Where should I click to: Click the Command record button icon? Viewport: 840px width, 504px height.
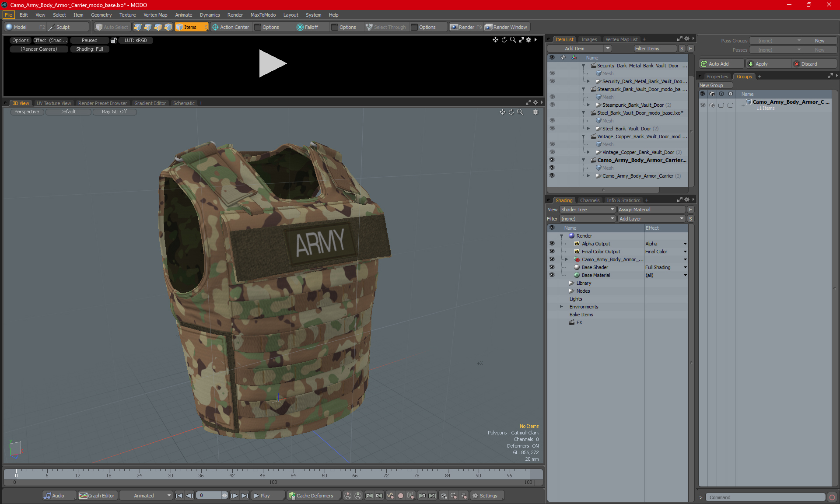[832, 497]
